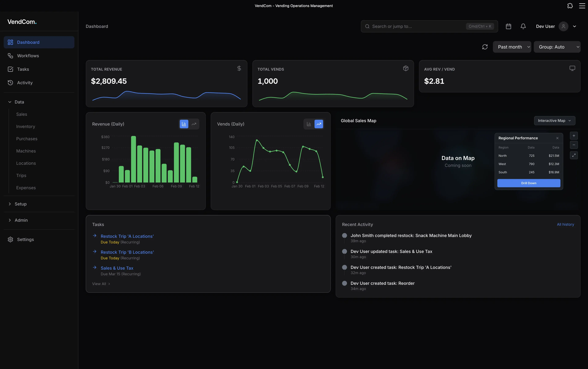Zoom in on the Global Sales Map
Viewport: 588px width, 369px height.
tap(574, 136)
